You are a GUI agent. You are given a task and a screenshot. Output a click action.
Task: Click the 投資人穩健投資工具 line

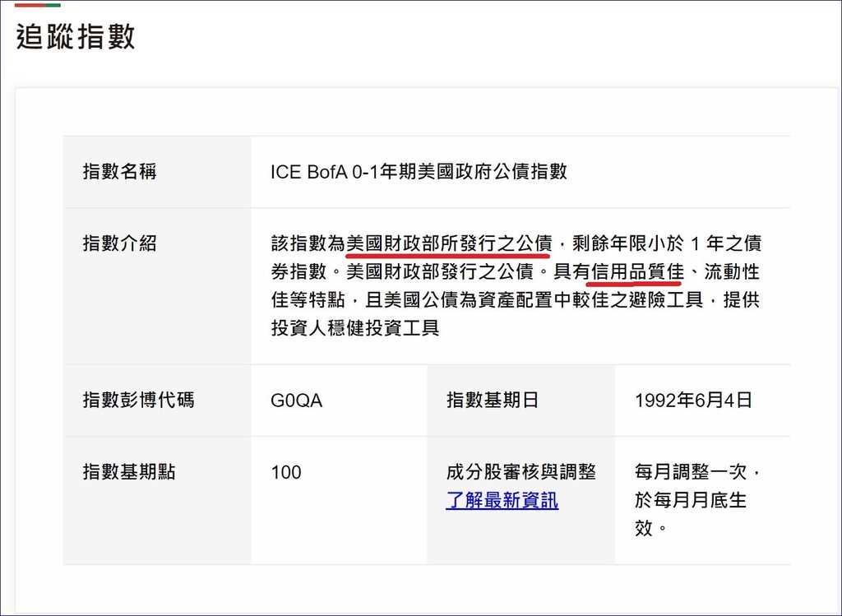pos(355,327)
